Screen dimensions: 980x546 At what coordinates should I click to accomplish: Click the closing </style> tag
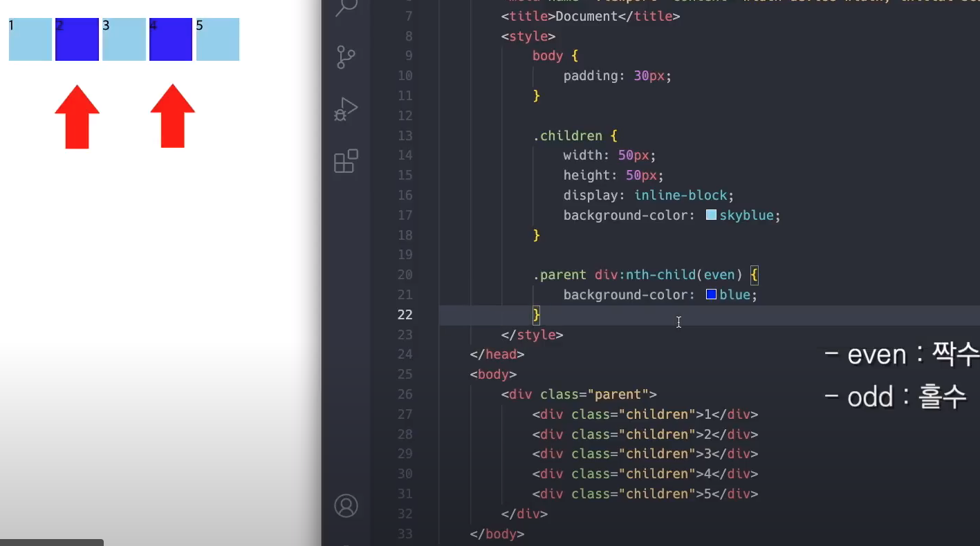(533, 335)
